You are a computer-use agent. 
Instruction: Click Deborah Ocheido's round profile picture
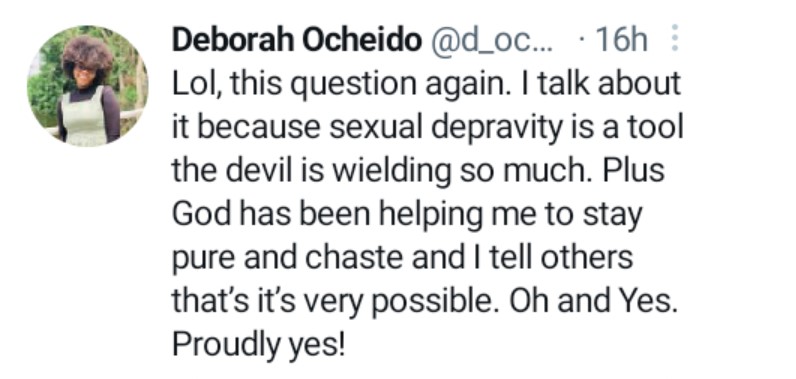[x=87, y=86]
